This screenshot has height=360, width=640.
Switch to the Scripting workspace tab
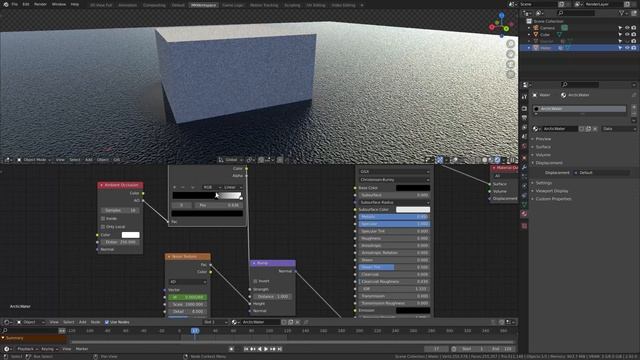[x=292, y=5]
